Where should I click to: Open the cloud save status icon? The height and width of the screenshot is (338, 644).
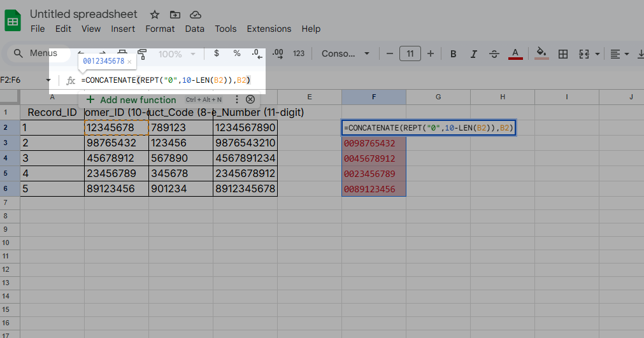pyautogui.click(x=196, y=15)
